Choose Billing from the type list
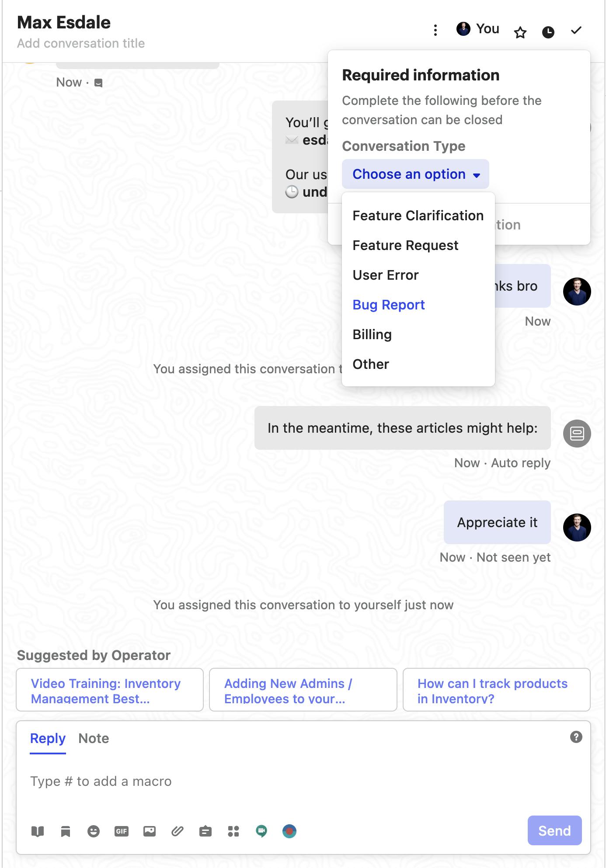 372,334
